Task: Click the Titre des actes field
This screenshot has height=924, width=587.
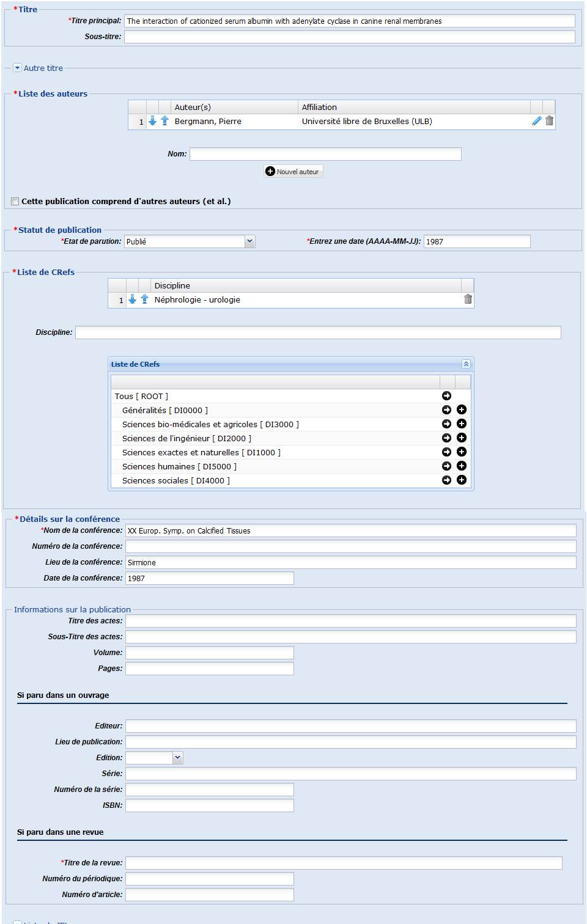Action: click(x=351, y=621)
